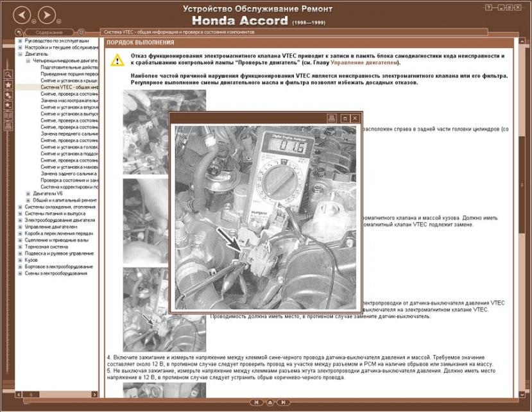Click the Honda Accord title text
This screenshot has height=412, width=532.
click(240, 21)
